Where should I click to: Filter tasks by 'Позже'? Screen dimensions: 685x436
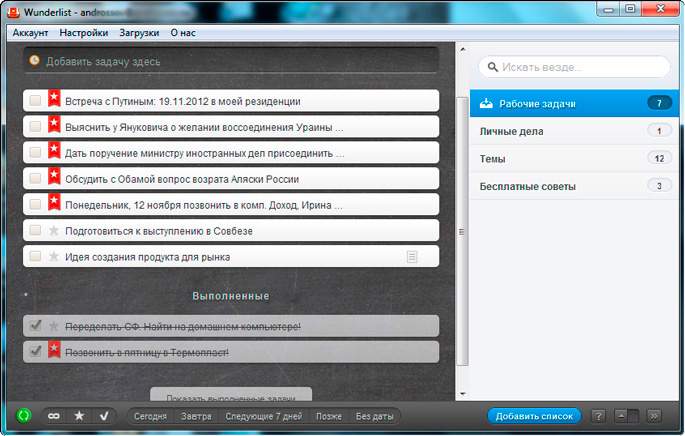329,416
